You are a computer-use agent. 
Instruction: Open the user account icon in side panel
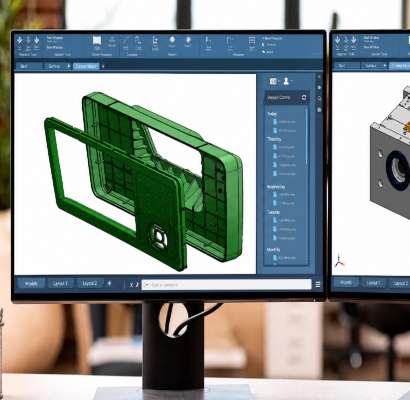coord(286,81)
